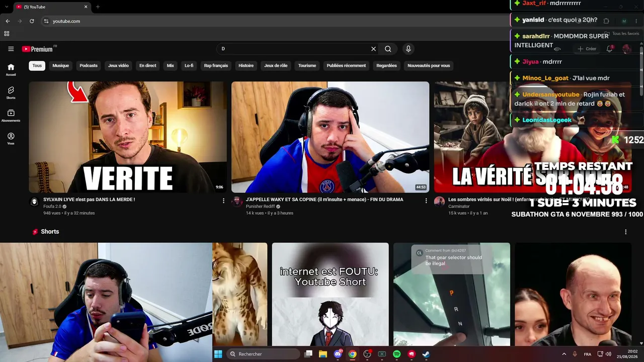Filter by Jeux de rôle

(x=276, y=65)
